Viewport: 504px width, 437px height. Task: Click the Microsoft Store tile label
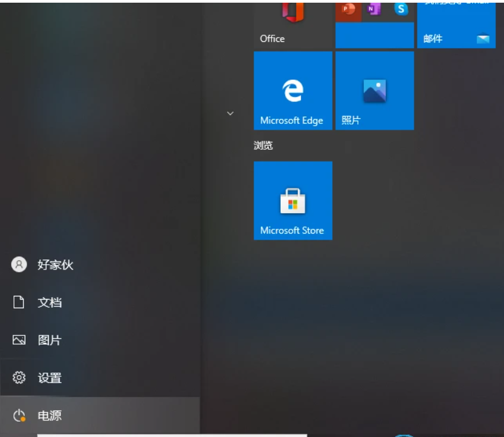coord(292,230)
